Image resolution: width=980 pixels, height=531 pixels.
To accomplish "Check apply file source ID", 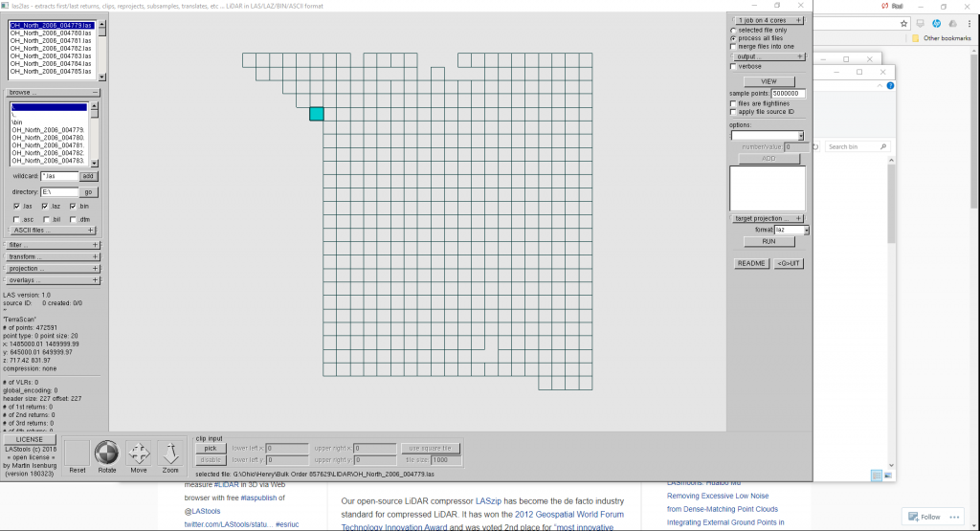I will (734, 112).
